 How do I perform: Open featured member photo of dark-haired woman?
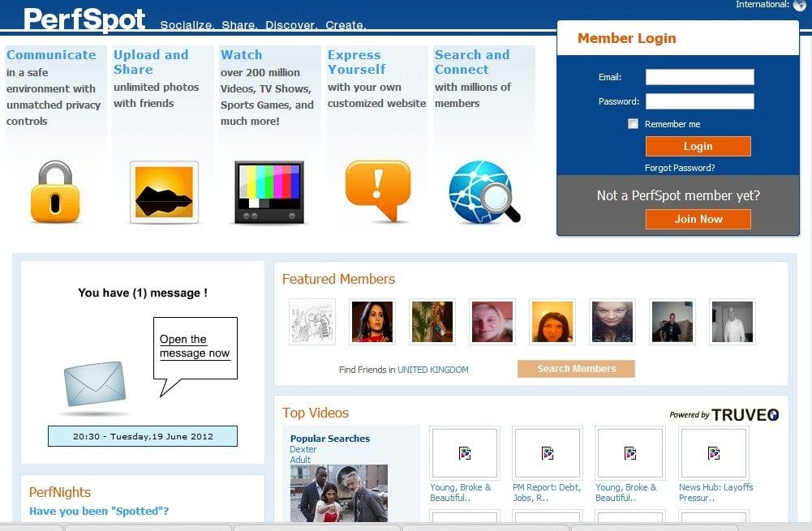[x=612, y=322]
